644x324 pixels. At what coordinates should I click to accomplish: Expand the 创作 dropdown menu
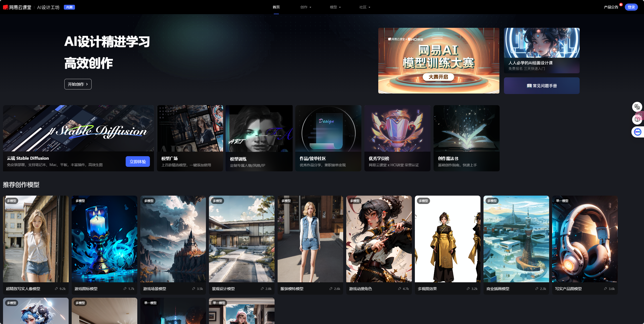(x=306, y=7)
